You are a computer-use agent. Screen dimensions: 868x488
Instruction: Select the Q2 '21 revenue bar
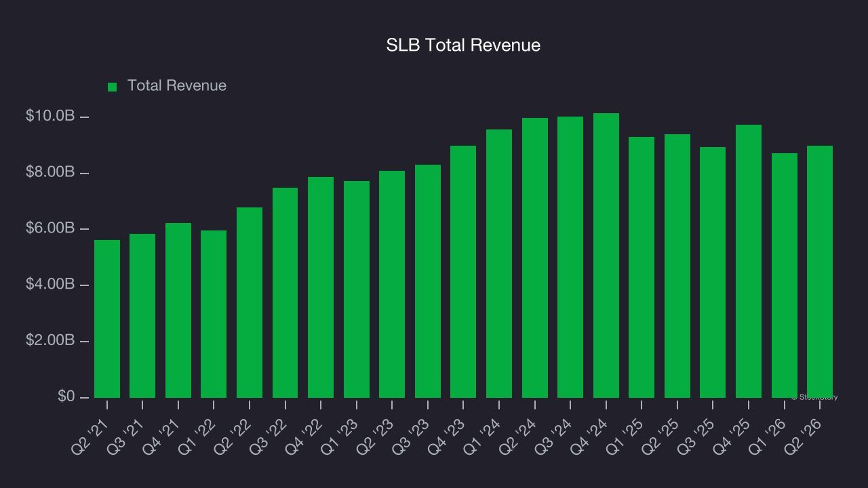[x=107, y=319]
